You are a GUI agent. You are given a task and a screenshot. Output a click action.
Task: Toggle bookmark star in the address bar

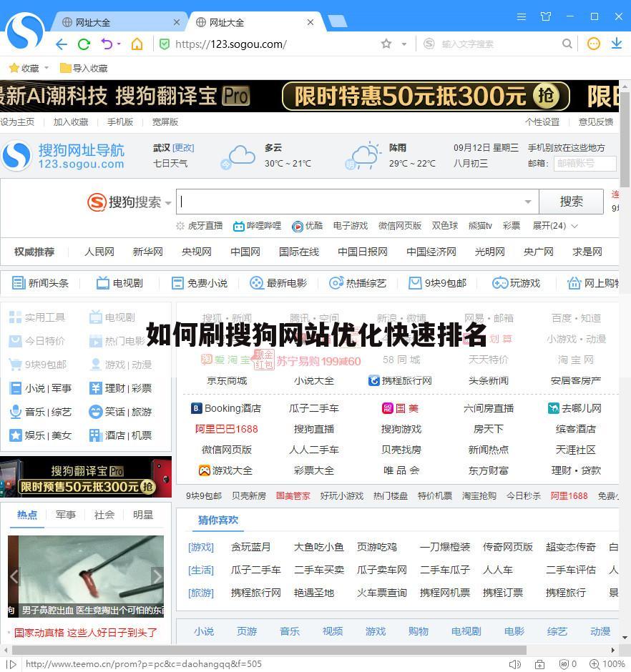[x=386, y=44]
